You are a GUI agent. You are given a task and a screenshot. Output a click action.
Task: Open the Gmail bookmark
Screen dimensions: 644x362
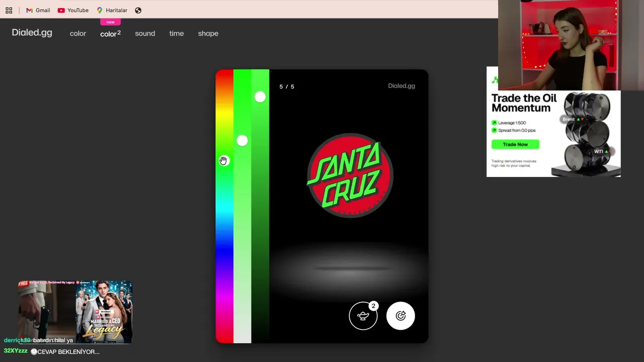[x=38, y=10]
